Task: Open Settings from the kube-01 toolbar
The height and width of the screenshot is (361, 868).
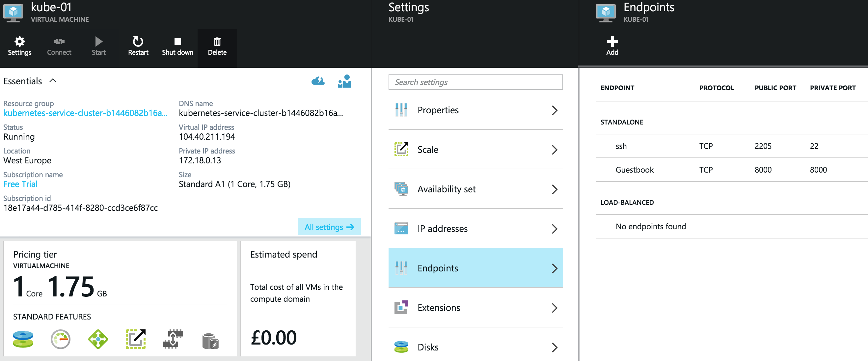Action: tap(19, 46)
